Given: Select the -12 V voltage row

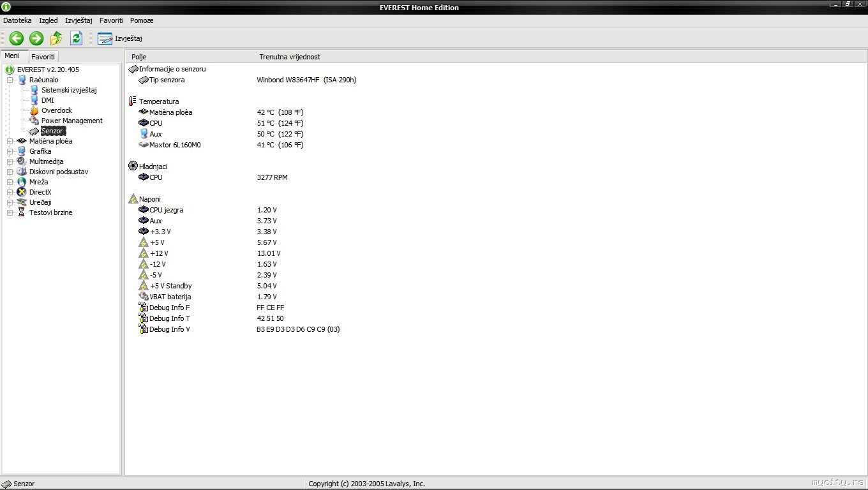Looking at the screenshot, I should 207,264.
